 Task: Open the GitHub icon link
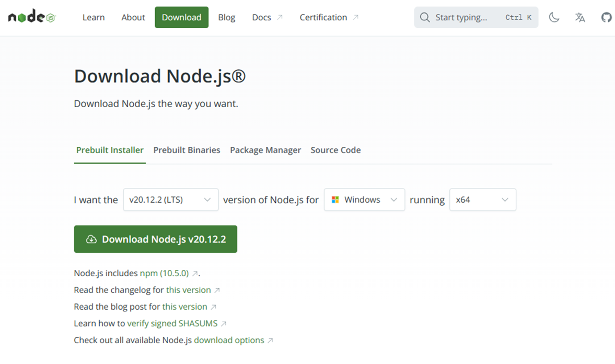pos(606,17)
